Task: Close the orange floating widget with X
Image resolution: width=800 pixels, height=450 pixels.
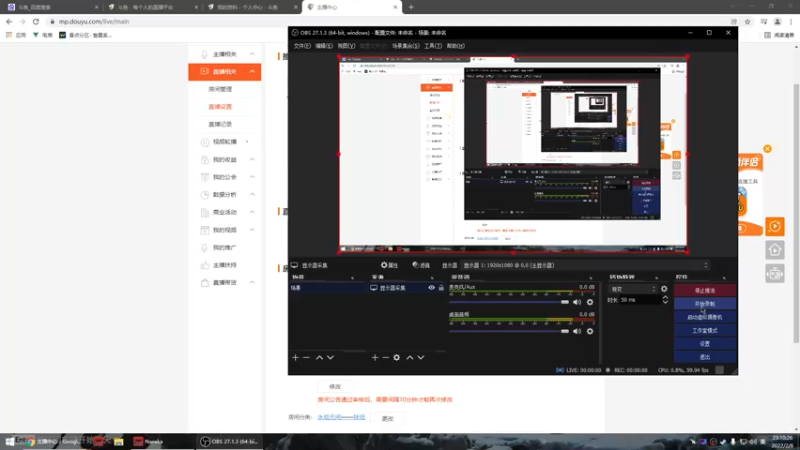Action: pyautogui.click(x=767, y=148)
